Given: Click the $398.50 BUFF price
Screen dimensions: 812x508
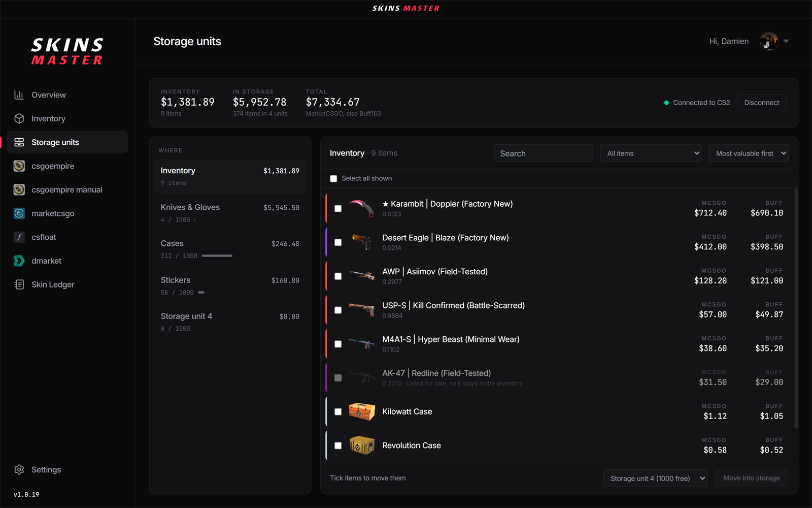Looking at the screenshot, I should click(x=767, y=247).
